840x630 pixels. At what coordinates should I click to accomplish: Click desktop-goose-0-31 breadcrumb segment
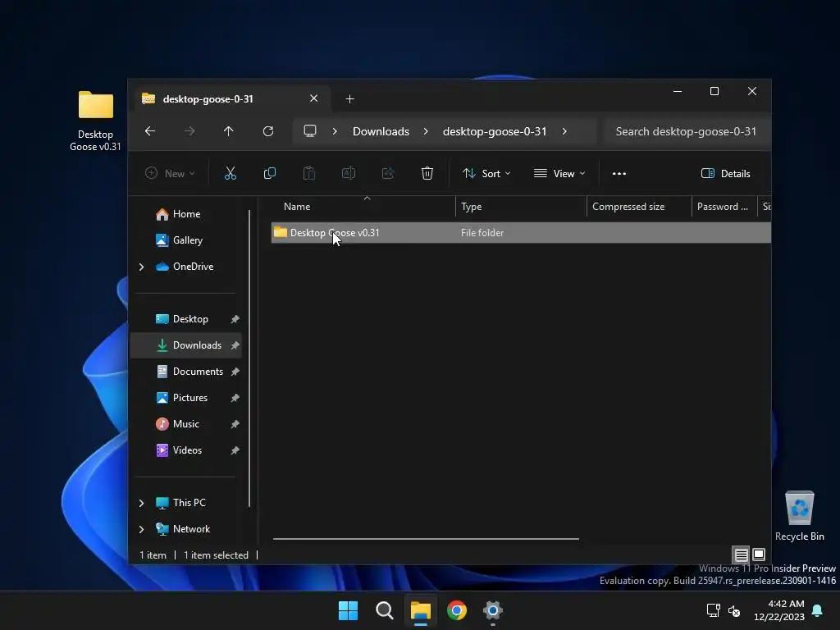pyautogui.click(x=495, y=131)
